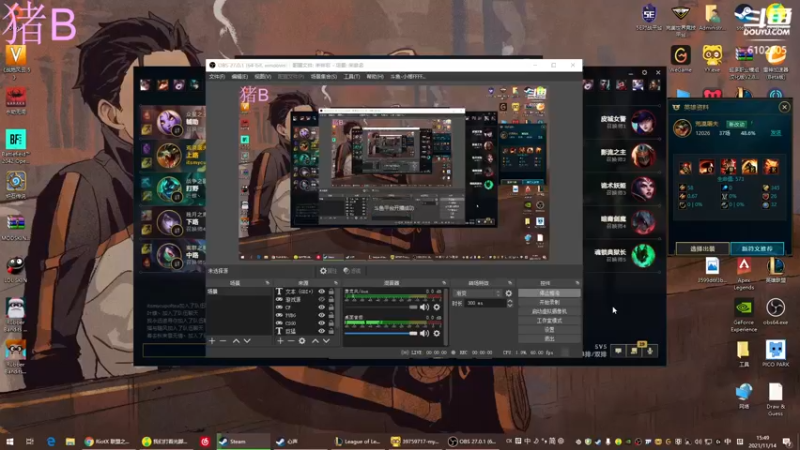
Task: Open microphone channel settings gear
Action: tap(437, 307)
